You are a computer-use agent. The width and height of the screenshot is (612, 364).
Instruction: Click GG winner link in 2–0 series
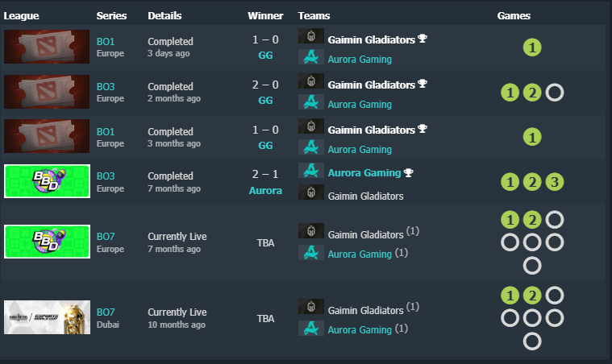coord(264,101)
